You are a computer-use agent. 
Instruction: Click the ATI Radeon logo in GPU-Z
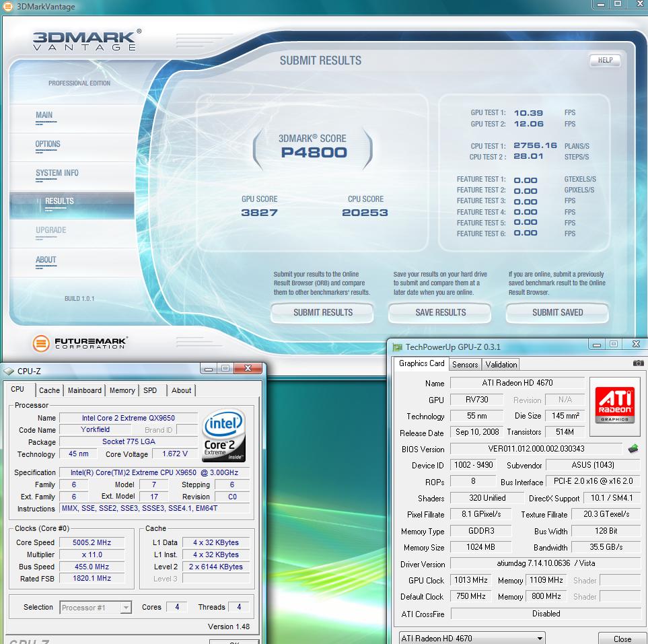click(x=614, y=406)
